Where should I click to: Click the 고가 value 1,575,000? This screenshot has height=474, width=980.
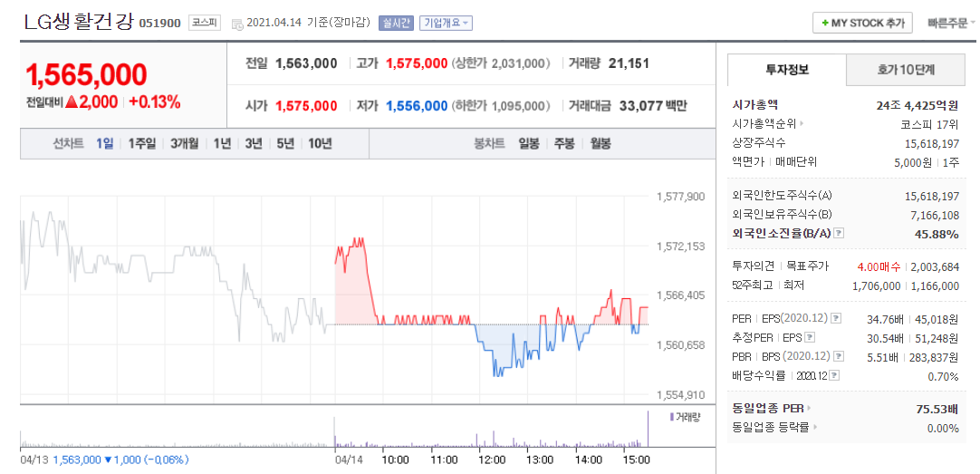tap(417, 63)
